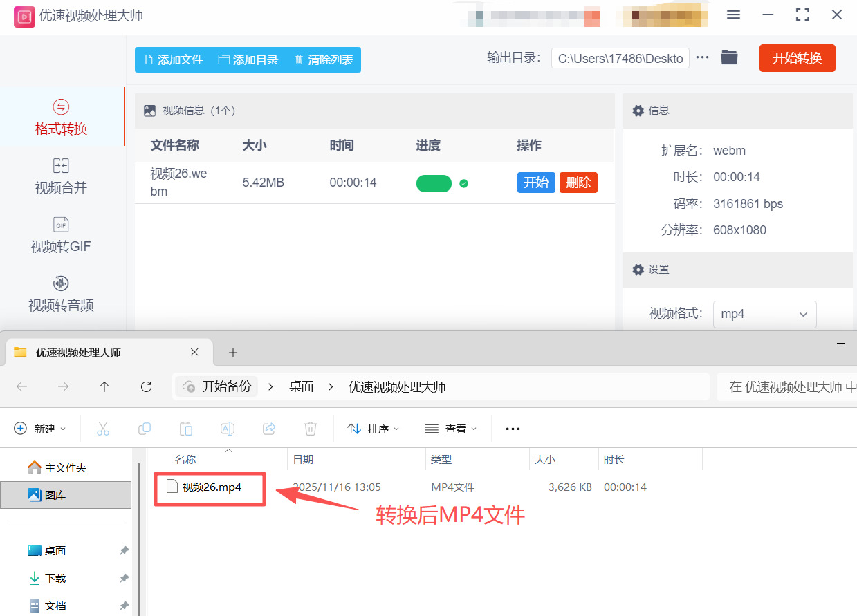Viewport: 857px width, 616px height.
Task: Click 添加文件 to add a file
Action: [x=174, y=60]
